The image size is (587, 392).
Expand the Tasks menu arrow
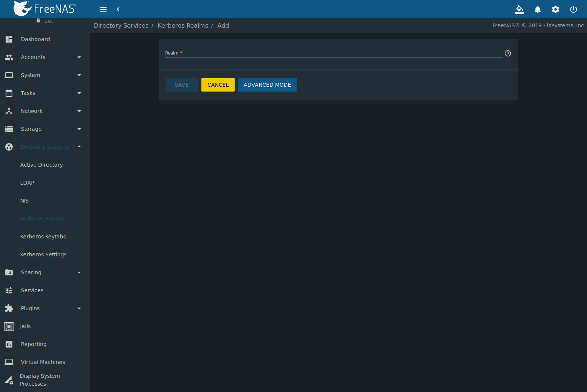tap(79, 93)
